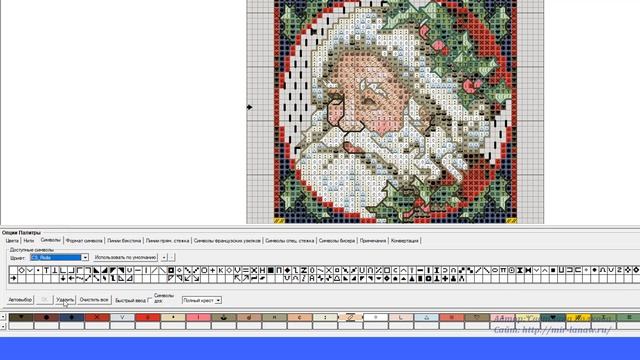This screenshot has width=640, height=360.
Task: Choose the left arrow symbol
Action: click(71, 278)
